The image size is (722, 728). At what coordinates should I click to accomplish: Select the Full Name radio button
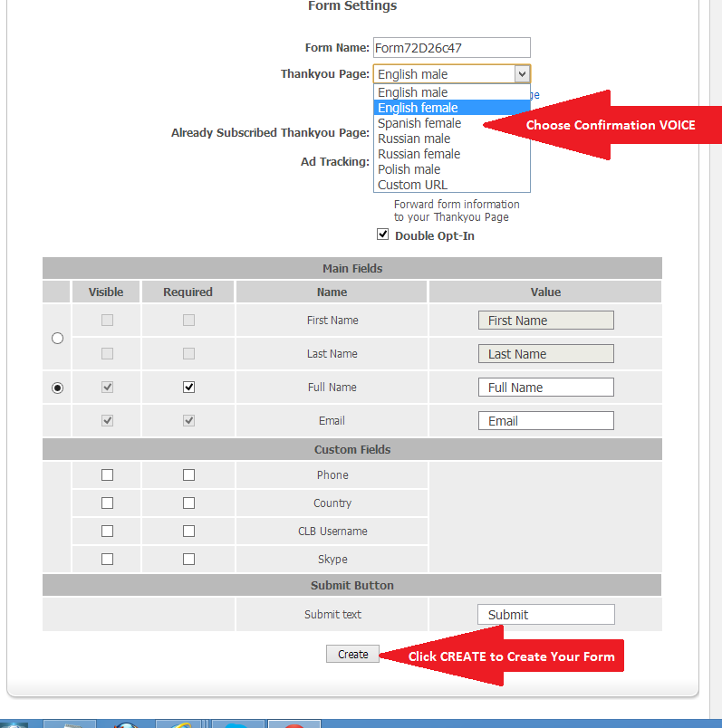(x=58, y=388)
